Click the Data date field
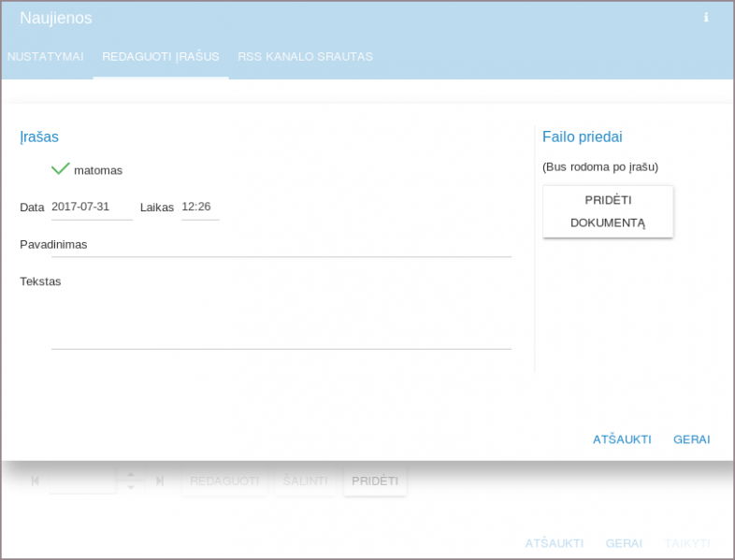The height and width of the screenshot is (560, 735). (92, 208)
